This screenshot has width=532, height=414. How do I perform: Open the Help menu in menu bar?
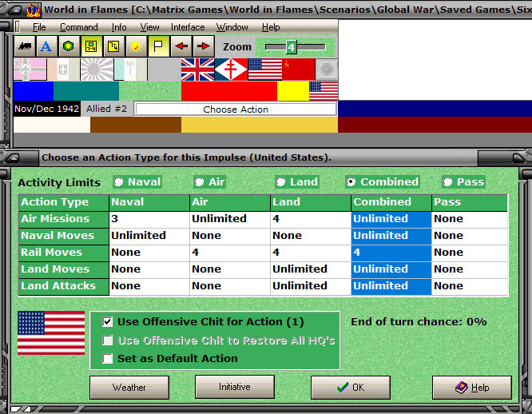click(x=271, y=27)
